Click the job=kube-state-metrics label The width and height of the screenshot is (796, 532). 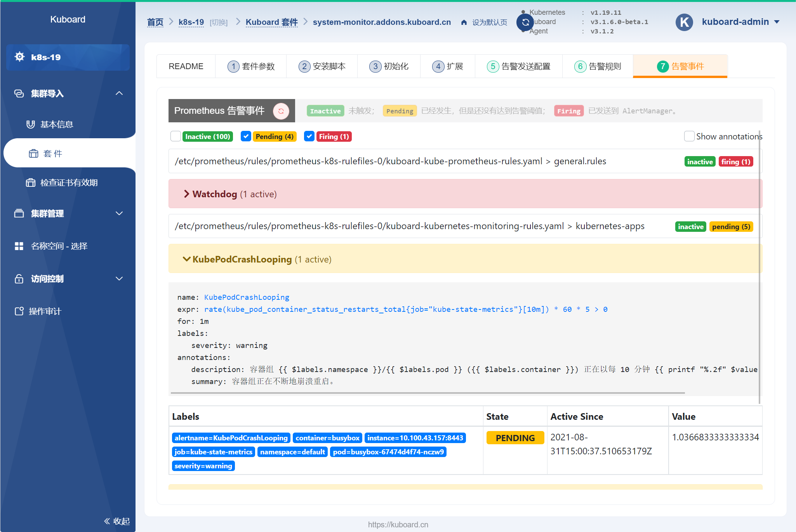click(213, 452)
